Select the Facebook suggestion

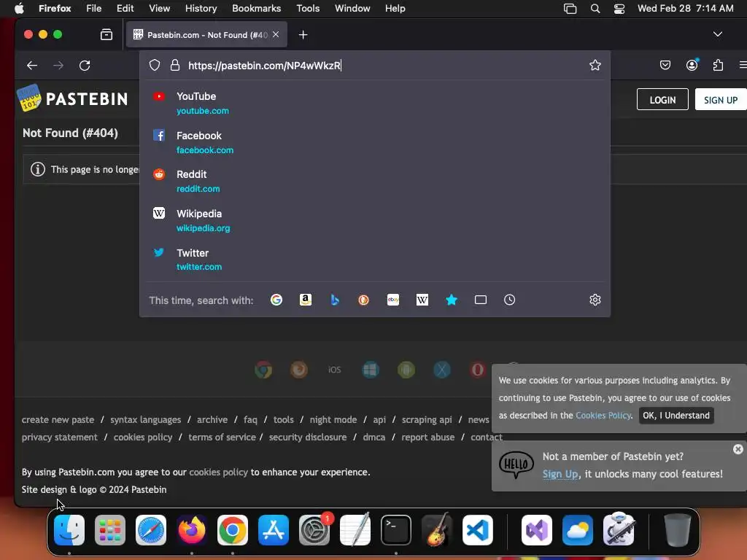click(374, 142)
